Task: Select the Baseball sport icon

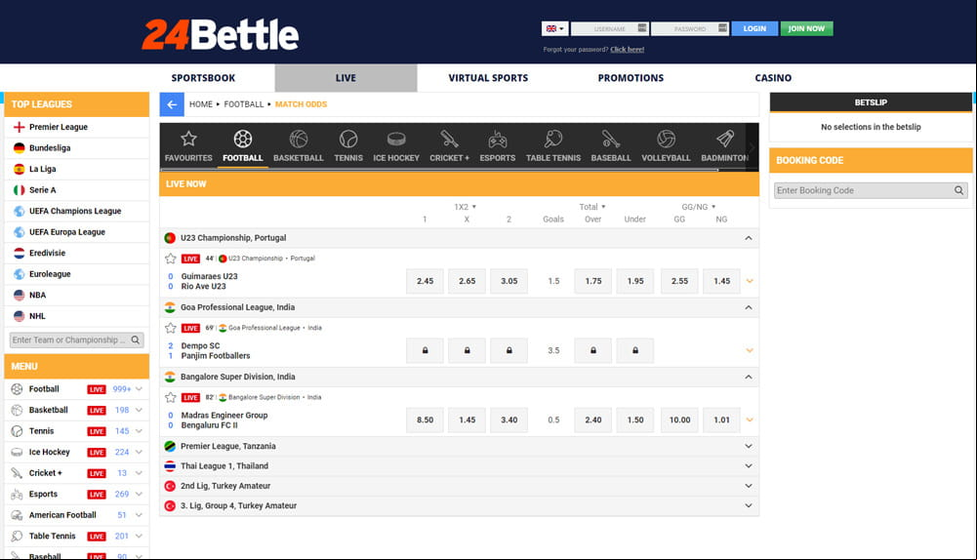Action: point(611,146)
